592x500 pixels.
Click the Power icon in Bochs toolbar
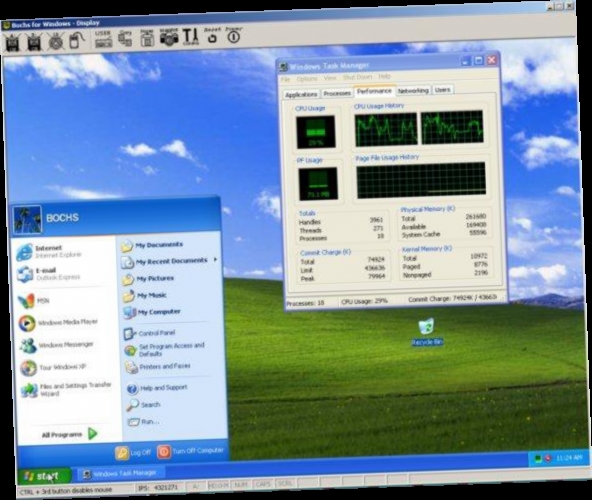tap(234, 35)
